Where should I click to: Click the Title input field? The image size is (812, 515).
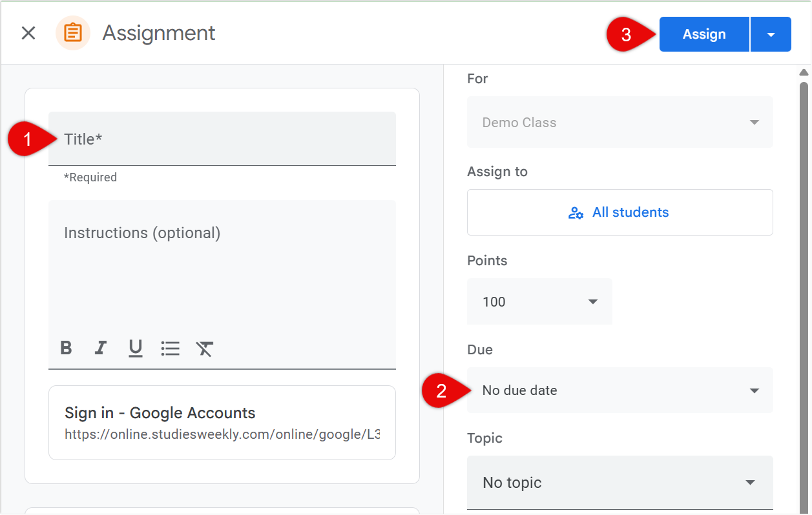pyautogui.click(x=222, y=139)
